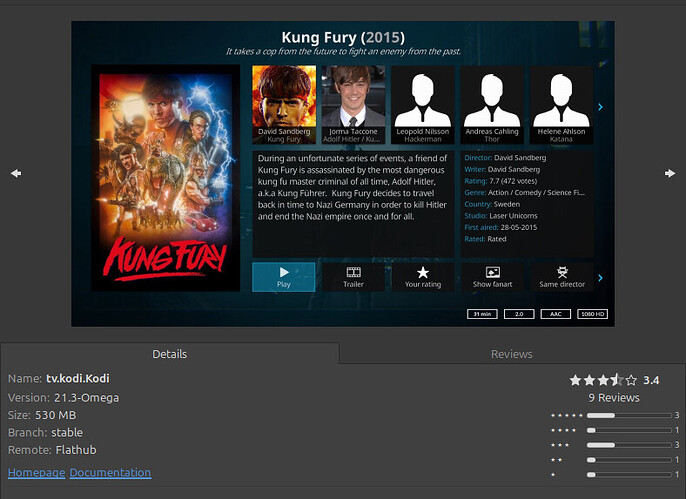Click David Sandberg cast thumbnail
686x499 pixels.
(284, 98)
